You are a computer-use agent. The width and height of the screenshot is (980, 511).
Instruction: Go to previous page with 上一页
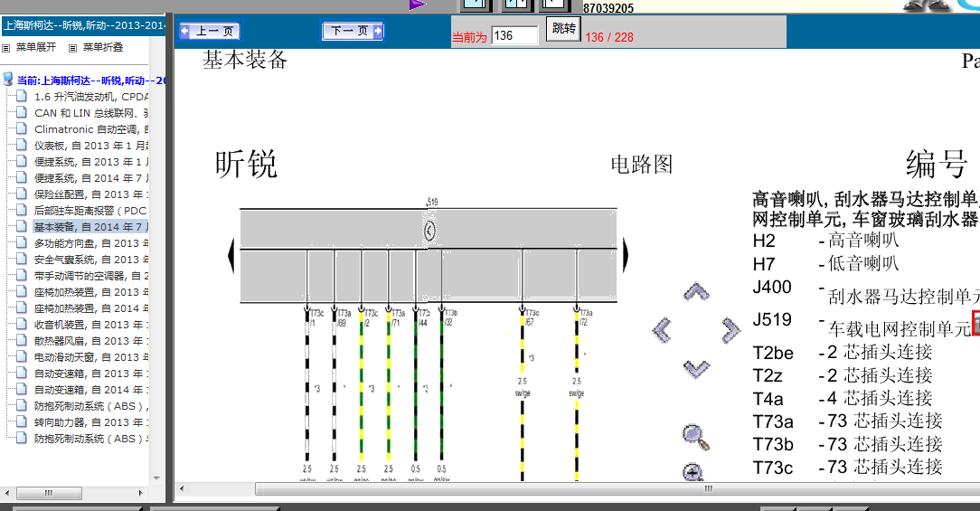tap(210, 31)
